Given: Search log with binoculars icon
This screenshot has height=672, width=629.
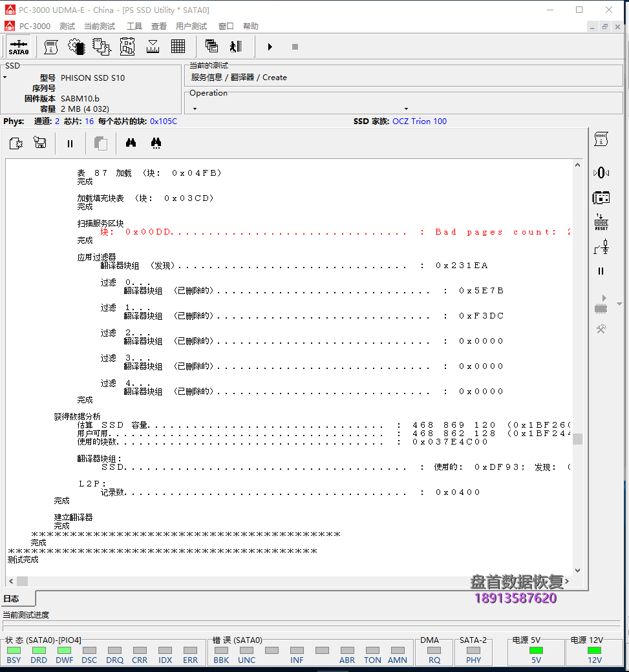Looking at the screenshot, I should 131,143.
